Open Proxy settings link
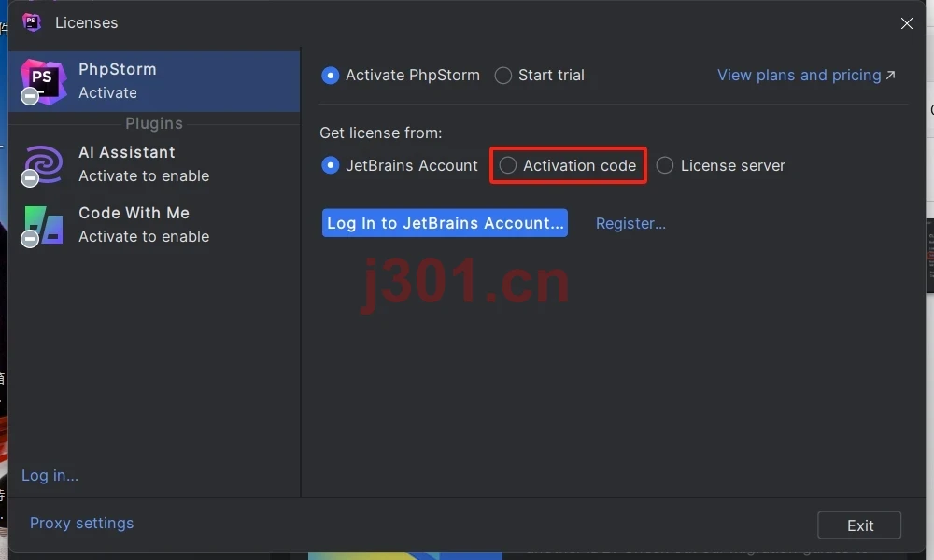934x560 pixels. (x=81, y=523)
